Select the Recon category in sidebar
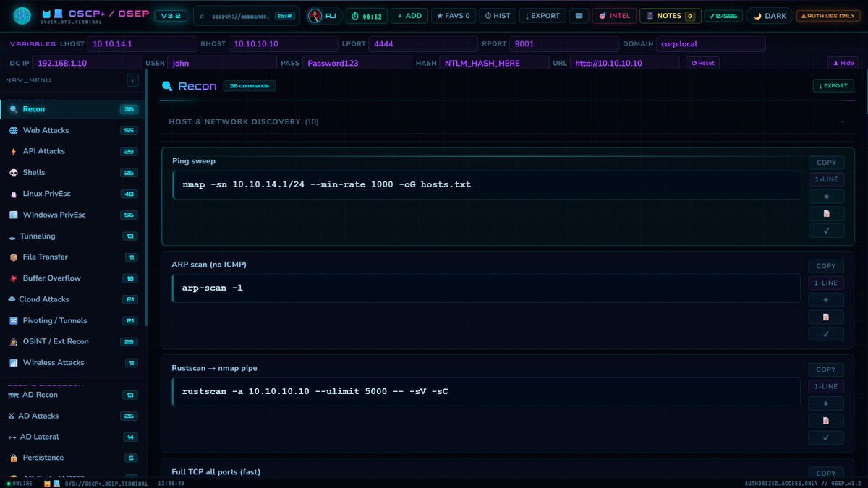868x488 pixels. click(72, 109)
